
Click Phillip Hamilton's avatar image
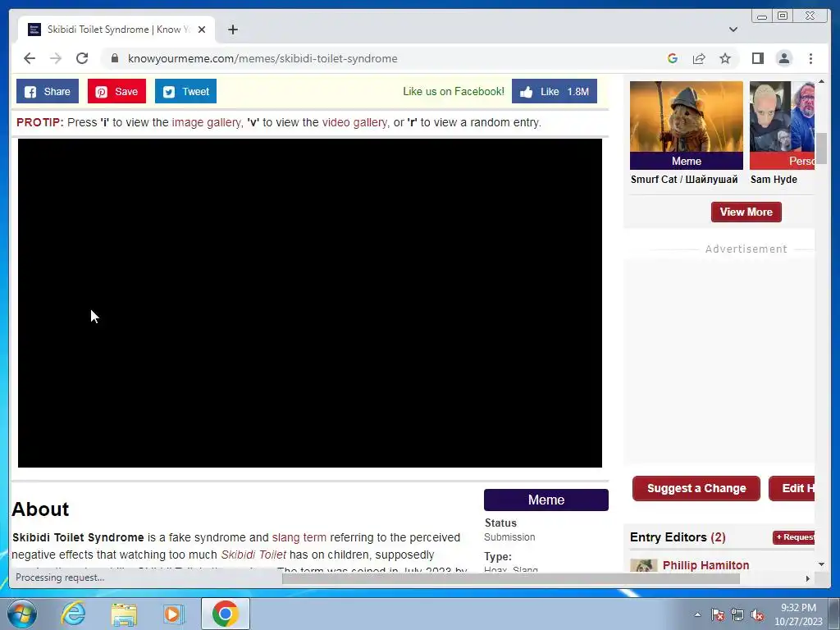point(644,565)
